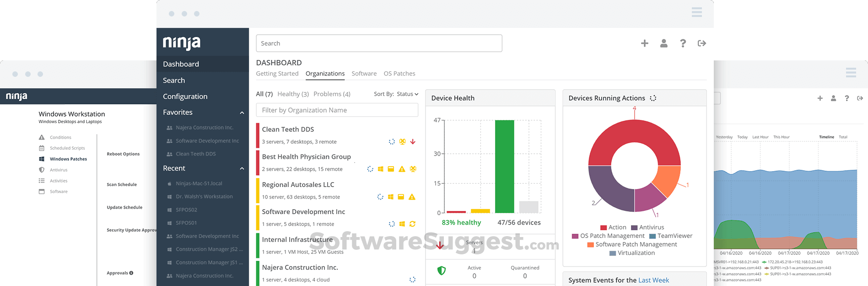The height and width of the screenshot is (286, 868).
Task: Click the red down arrow on Clean Teeth DDS
Action: click(x=413, y=142)
